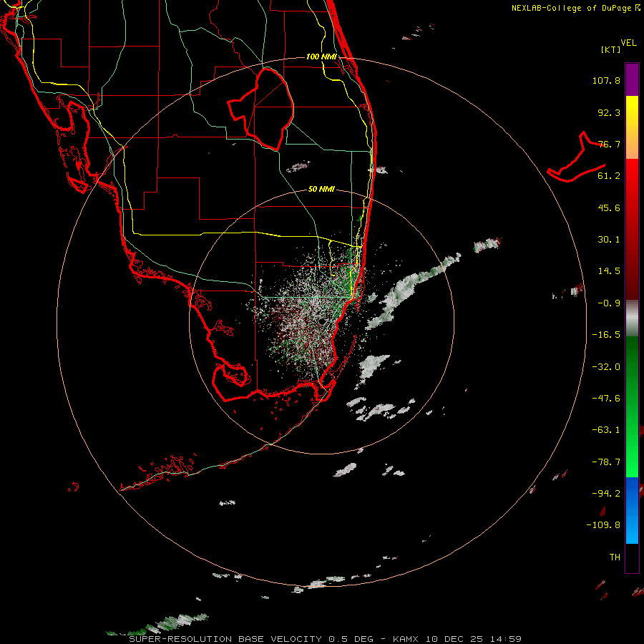Click the blue band of color scale
The image size is (644, 644).
[632, 510]
